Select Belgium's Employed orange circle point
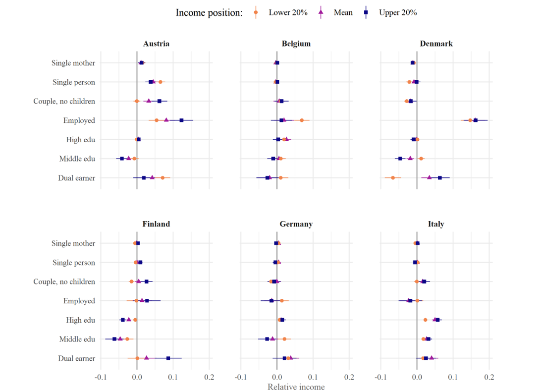This screenshot has width=540, height=392. (x=302, y=120)
